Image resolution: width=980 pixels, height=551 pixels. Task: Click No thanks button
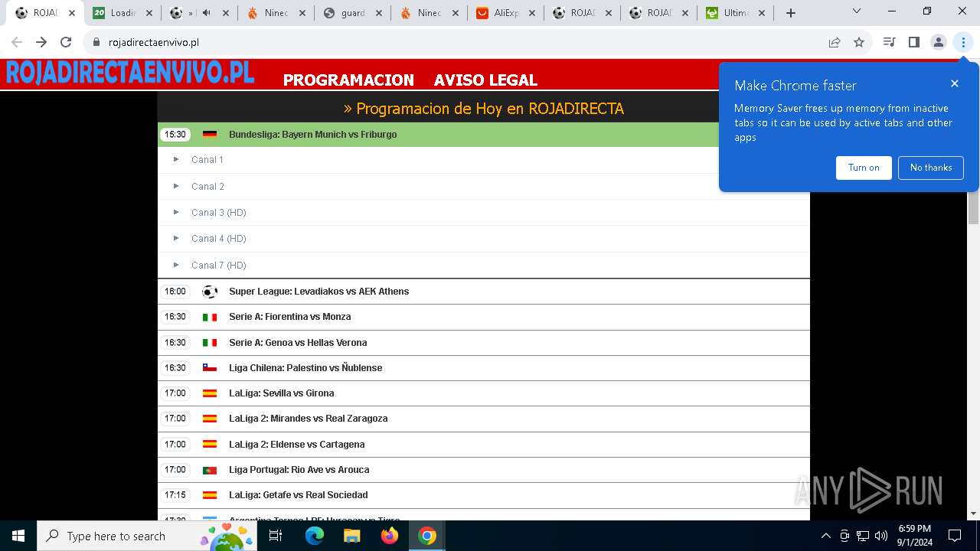(931, 168)
